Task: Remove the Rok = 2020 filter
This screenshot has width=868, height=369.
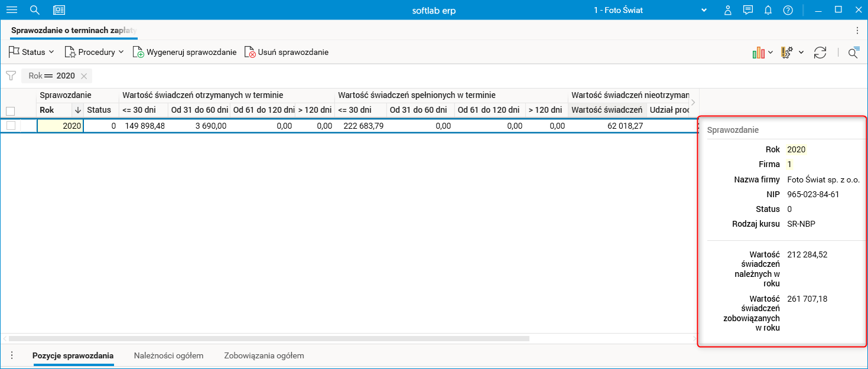Action: coord(84,76)
